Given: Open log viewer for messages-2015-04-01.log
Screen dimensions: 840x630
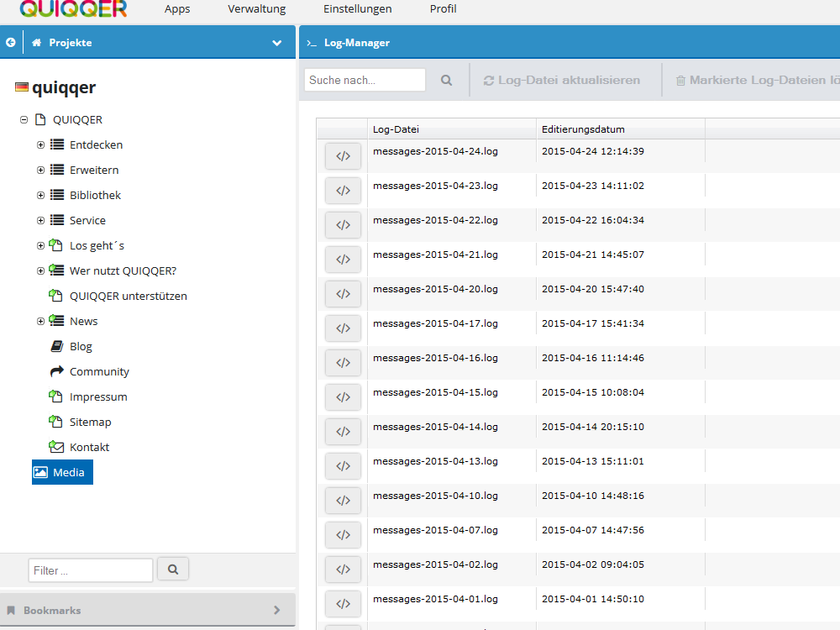Looking at the screenshot, I should (343, 604).
